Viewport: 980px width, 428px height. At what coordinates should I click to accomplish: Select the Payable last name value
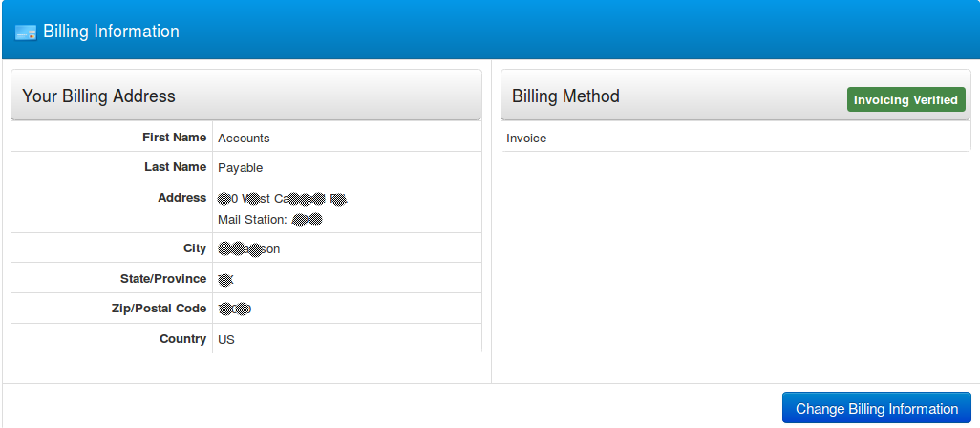pyautogui.click(x=240, y=168)
